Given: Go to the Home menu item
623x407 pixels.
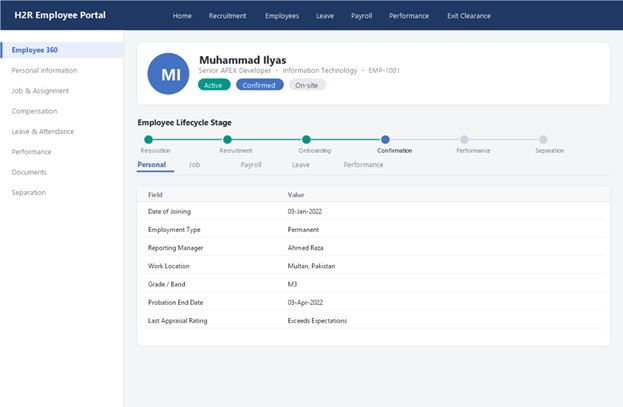Looking at the screenshot, I should point(182,16).
